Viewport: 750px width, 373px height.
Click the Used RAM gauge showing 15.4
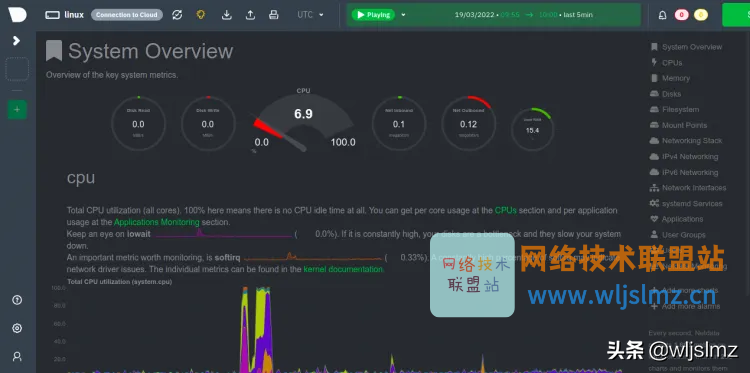532,130
